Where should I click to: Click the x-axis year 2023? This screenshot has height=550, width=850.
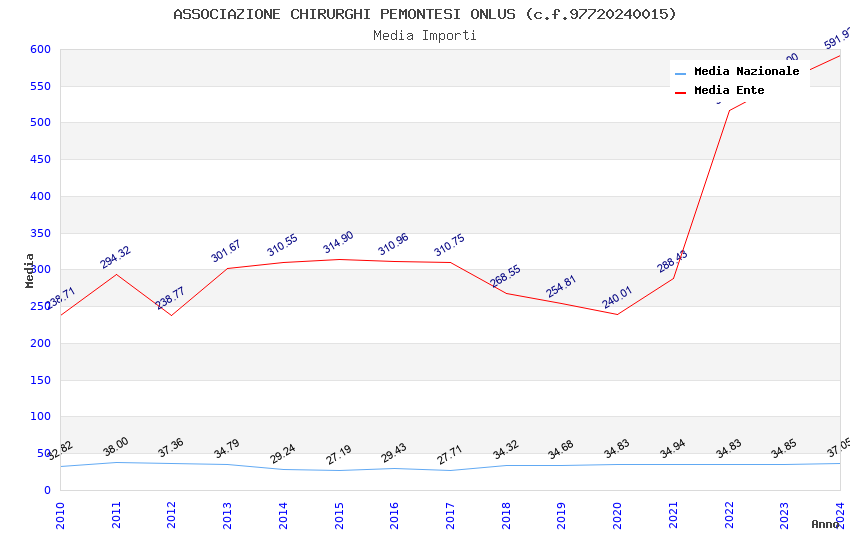coord(784,515)
